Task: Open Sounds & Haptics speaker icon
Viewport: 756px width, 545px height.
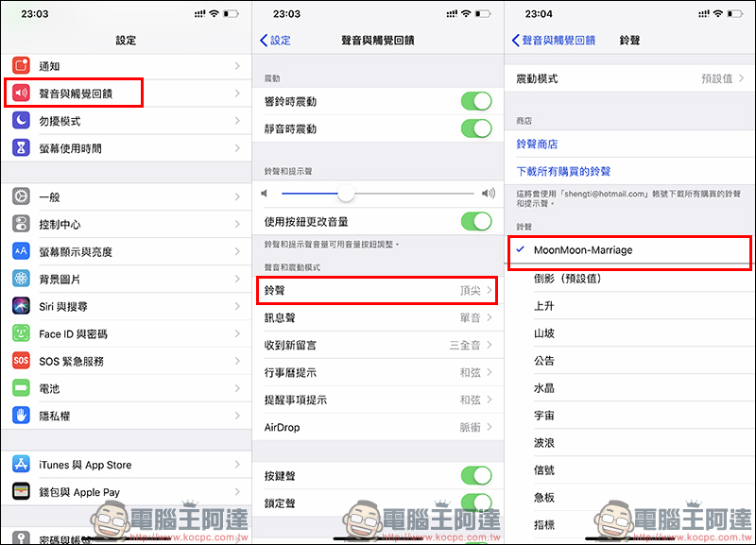Action: [21, 94]
